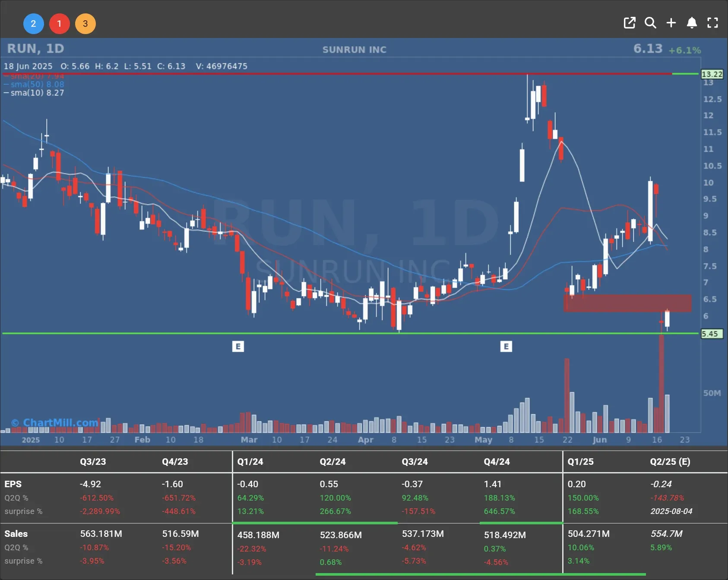Click Sales value 563.181M

click(x=101, y=534)
